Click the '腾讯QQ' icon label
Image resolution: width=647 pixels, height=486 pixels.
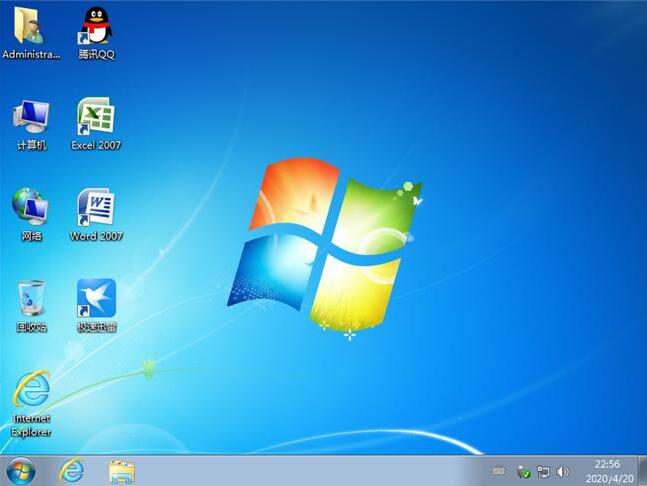point(96,54)
